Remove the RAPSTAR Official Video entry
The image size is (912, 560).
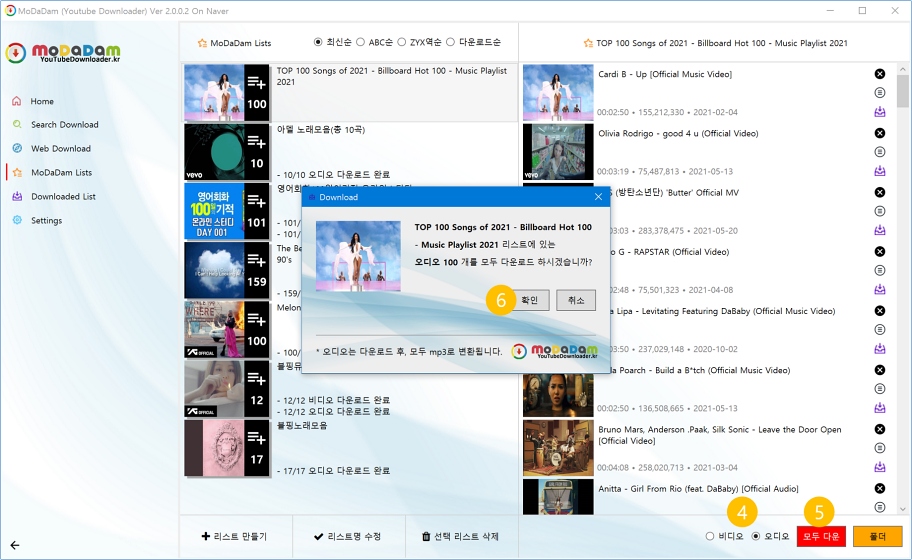click(x=880, y=252)
